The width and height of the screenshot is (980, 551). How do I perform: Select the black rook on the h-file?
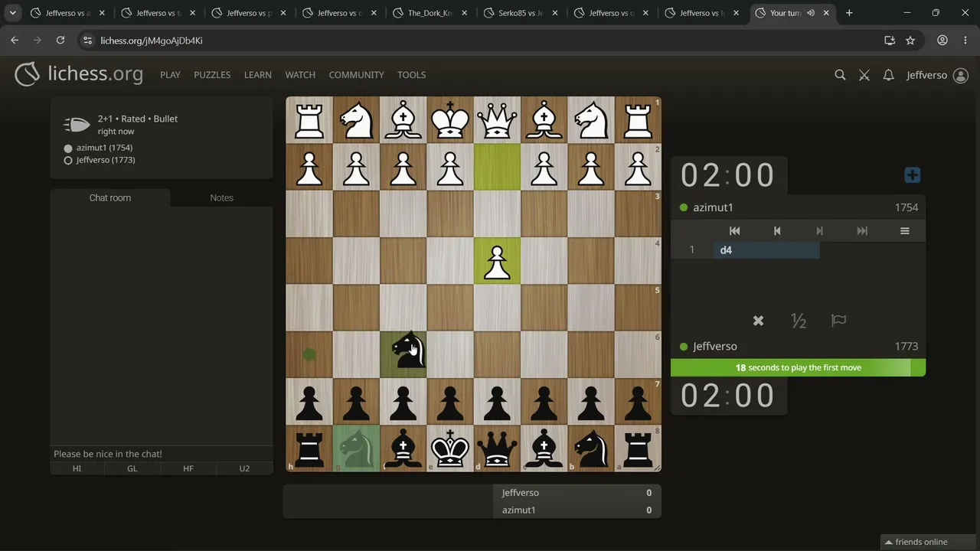pyautogui.click(x=309, y=448)
